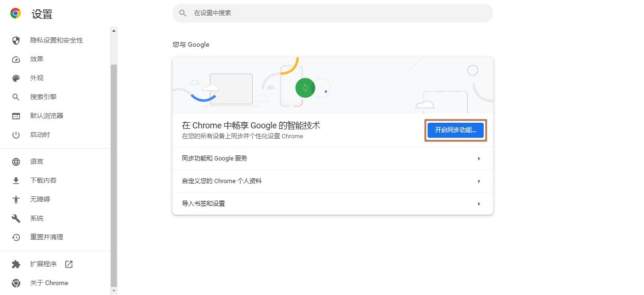This screenshot has width=644, height=295.
Task: Click the external link icon next to 扩展程序
Action: pos(69,264)
